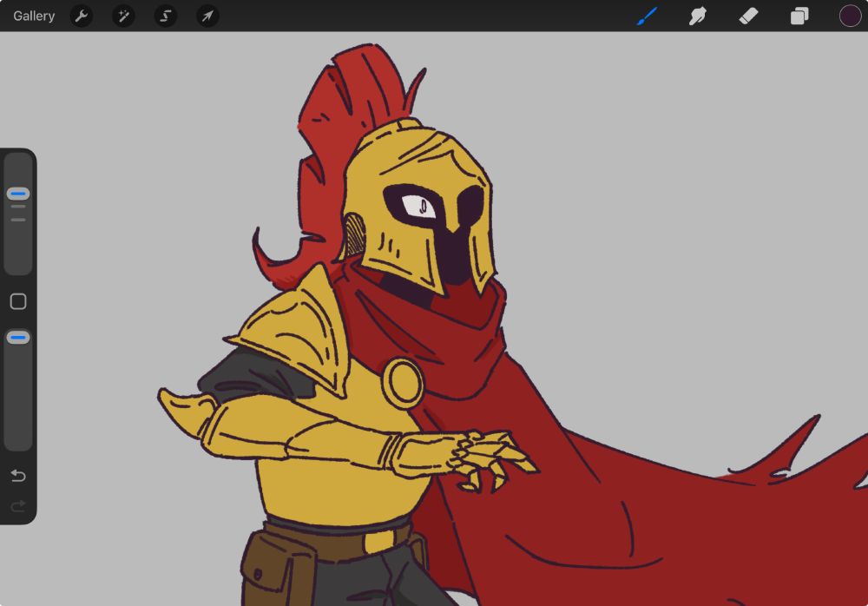The image size is (868, 606).
Task: Click the brush opacity slider handle
Action: pos(18,338)
